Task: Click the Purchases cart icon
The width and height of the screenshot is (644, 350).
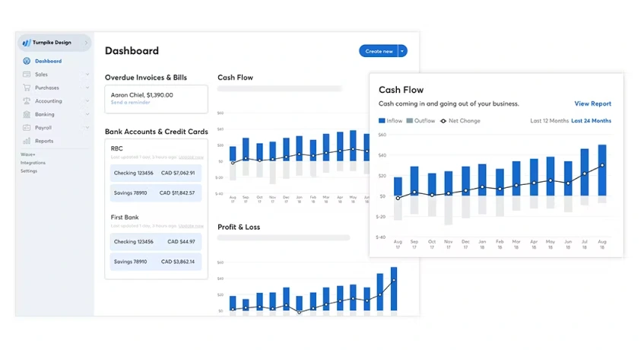Action: click(x=27, y=87)
